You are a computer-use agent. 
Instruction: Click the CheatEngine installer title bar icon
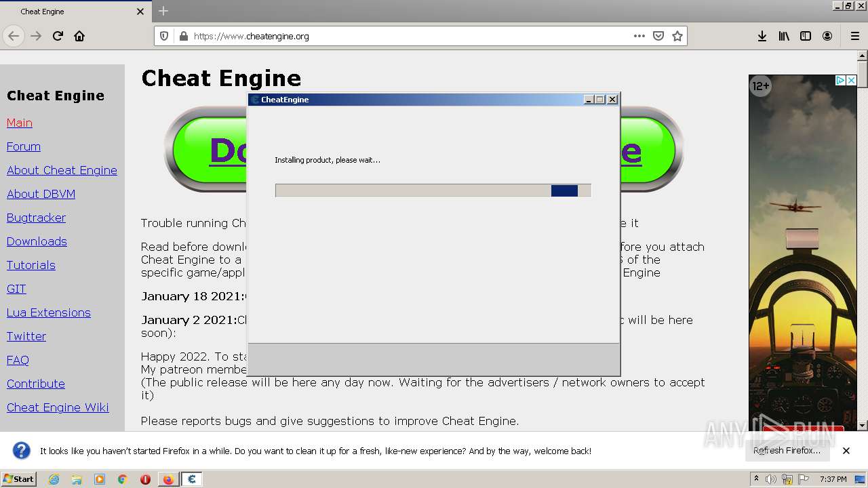click(255, 100)
